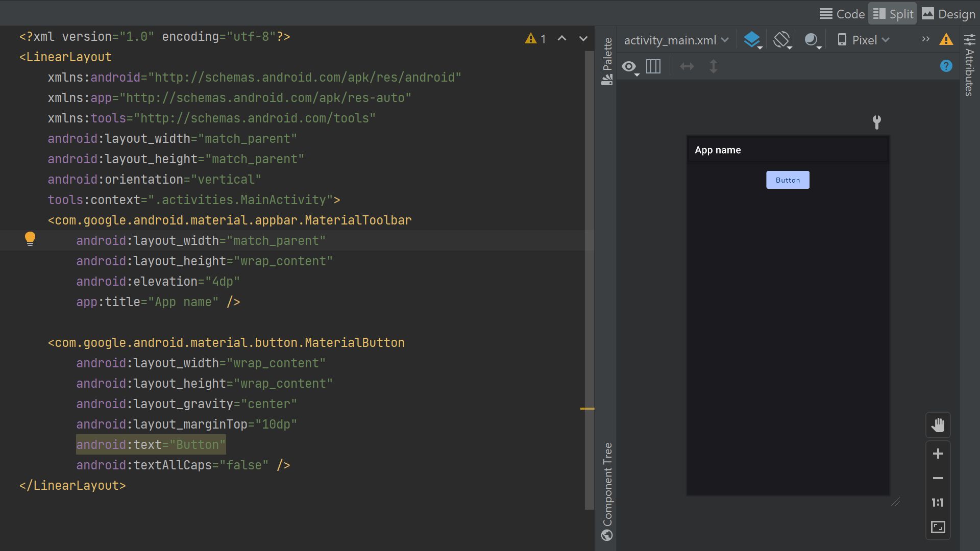Click the columns guideline icon
Viewport: 980px width, 551px height.
click(653, 66)
